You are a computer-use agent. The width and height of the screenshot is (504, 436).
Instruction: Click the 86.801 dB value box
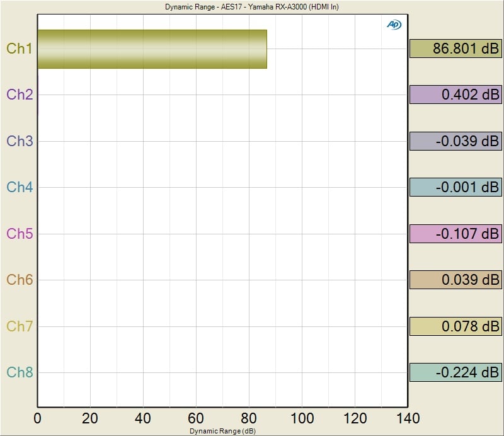pos(455,49)
